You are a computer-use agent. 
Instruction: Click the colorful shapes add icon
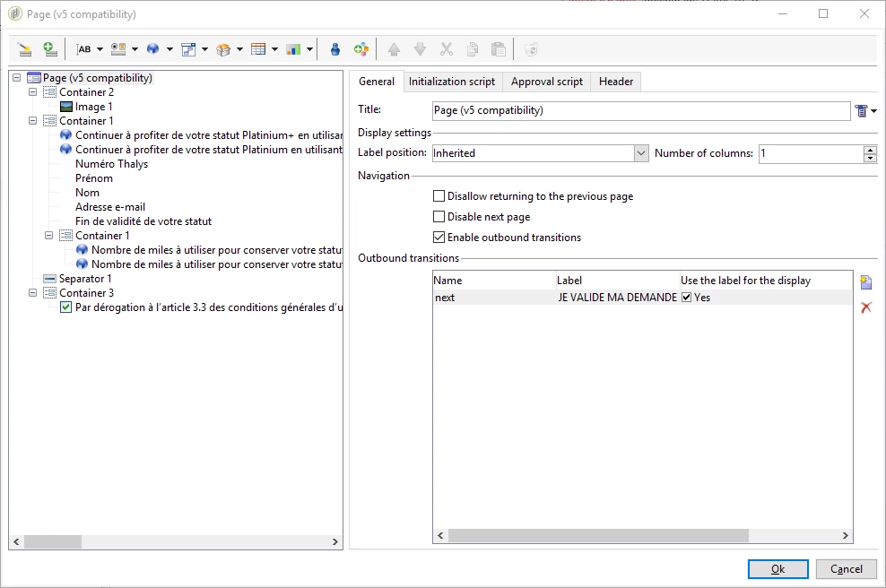point(361,49)
